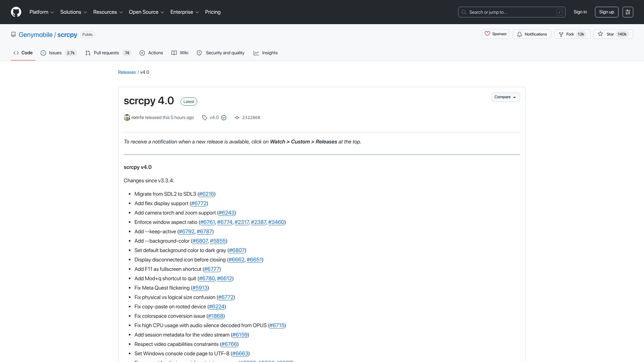Open issue #1868 colorspace link

pos(216,316)
